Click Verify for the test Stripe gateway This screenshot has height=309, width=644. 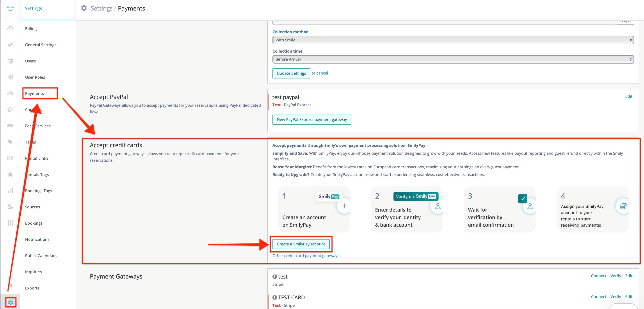(616, 276)
